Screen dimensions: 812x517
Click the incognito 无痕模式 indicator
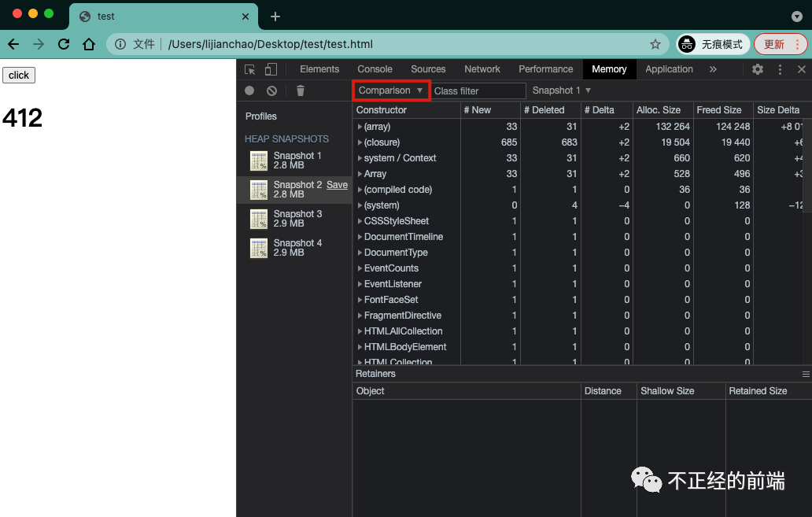coord(713,44)
